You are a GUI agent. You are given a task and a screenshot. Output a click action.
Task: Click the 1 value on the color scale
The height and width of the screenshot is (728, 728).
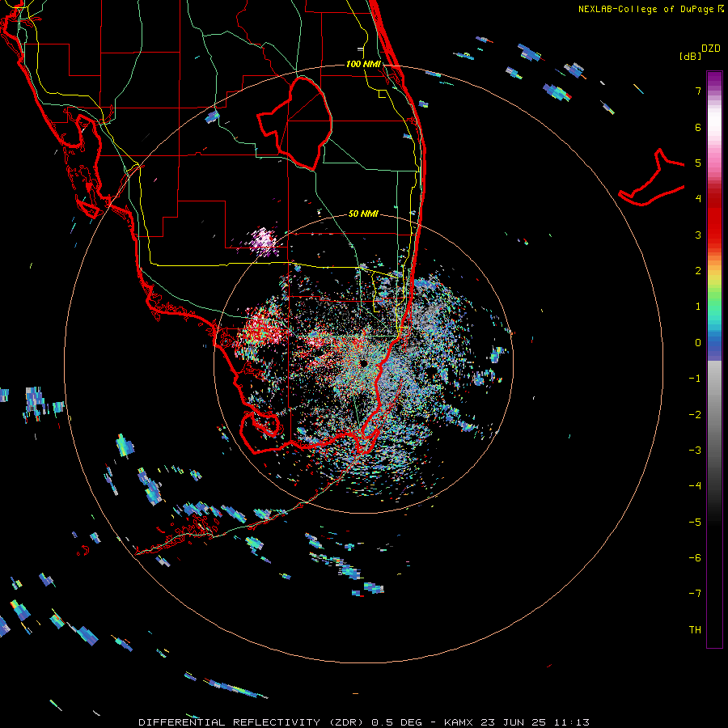click(698, 307)
